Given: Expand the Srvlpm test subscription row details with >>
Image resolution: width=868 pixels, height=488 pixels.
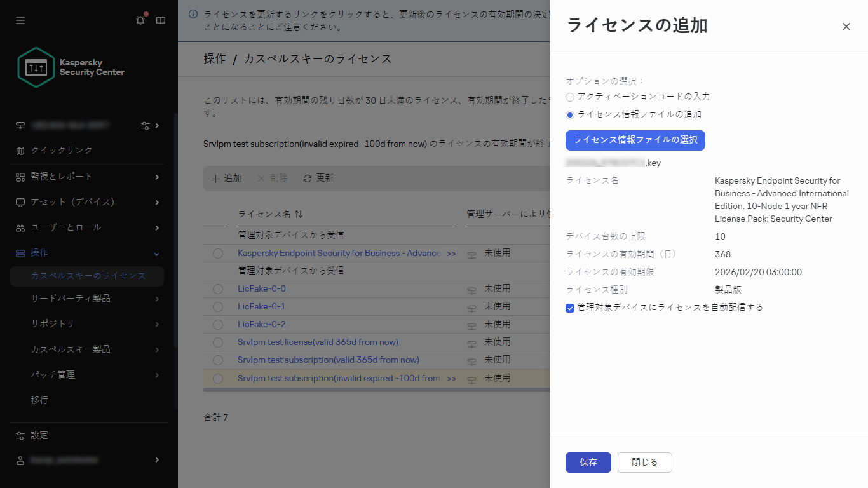Looking at the screenshot, I should 452,377.
